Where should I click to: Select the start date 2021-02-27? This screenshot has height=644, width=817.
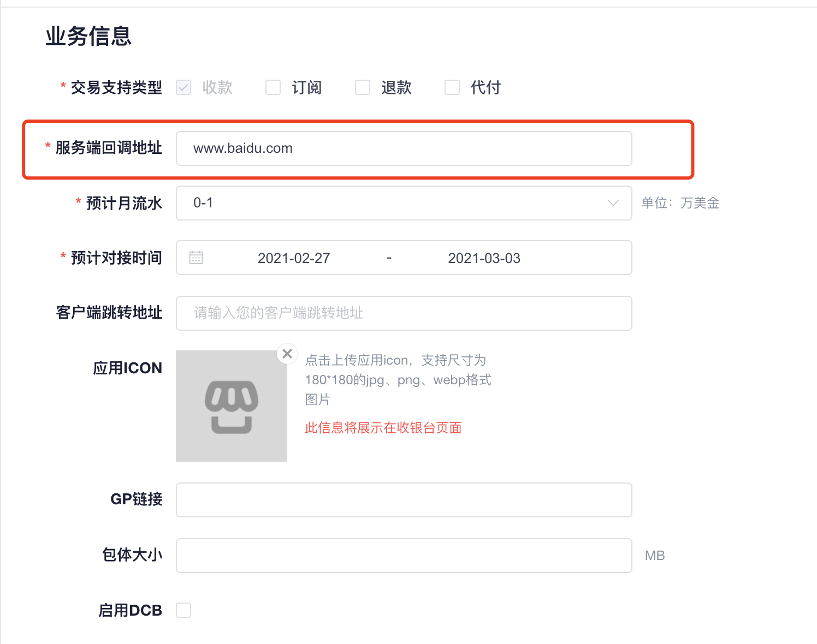pyautogui.click(x=294, y=258)
